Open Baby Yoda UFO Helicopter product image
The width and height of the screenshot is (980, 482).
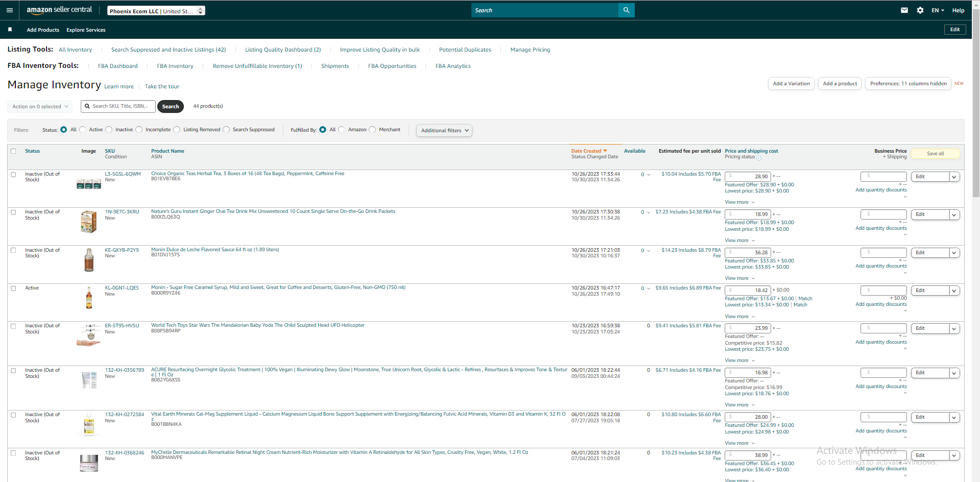coord(89,335)
